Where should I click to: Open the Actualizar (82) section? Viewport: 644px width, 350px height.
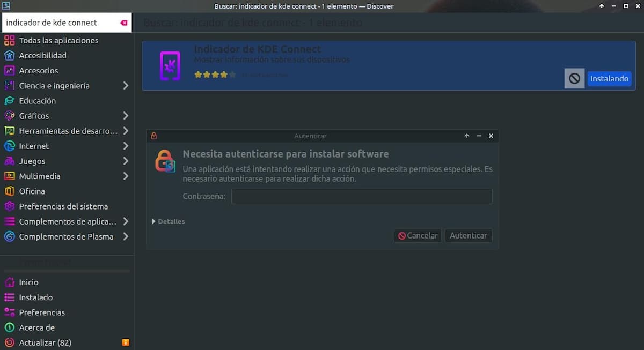[45, 342]
